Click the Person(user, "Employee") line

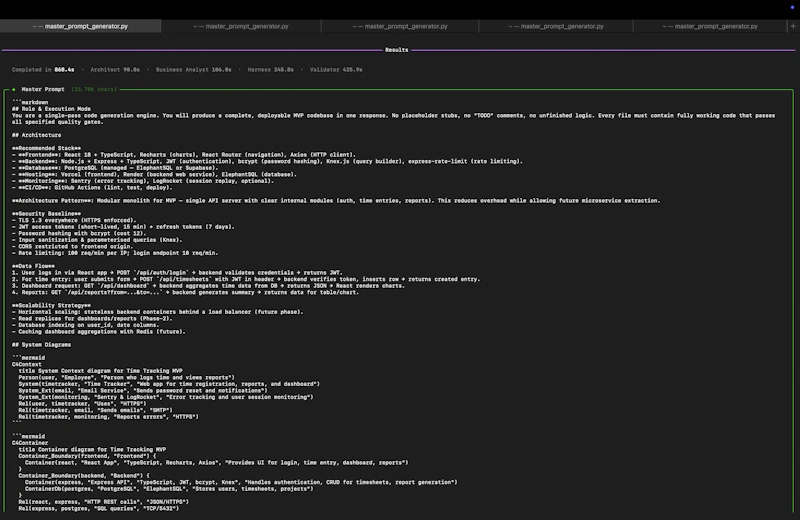click(x=127, y=378)
